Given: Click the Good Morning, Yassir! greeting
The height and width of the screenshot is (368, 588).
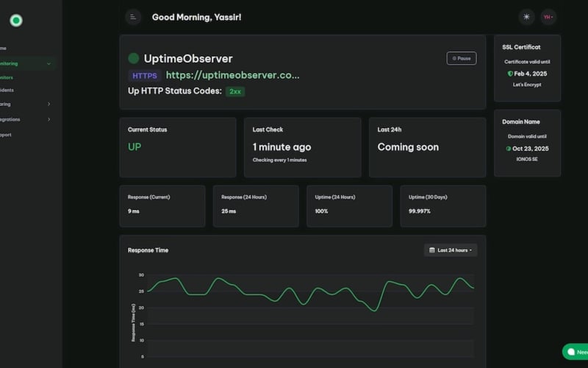Looking at the screenshot, I should coord(196,17).
